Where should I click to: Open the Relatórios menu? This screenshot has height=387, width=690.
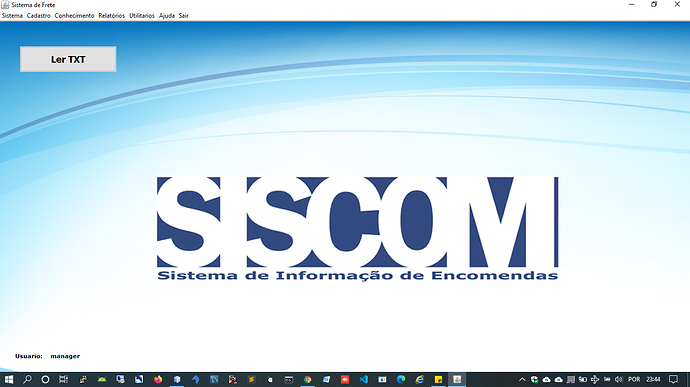pyautogui.click(x=112, y=15)
